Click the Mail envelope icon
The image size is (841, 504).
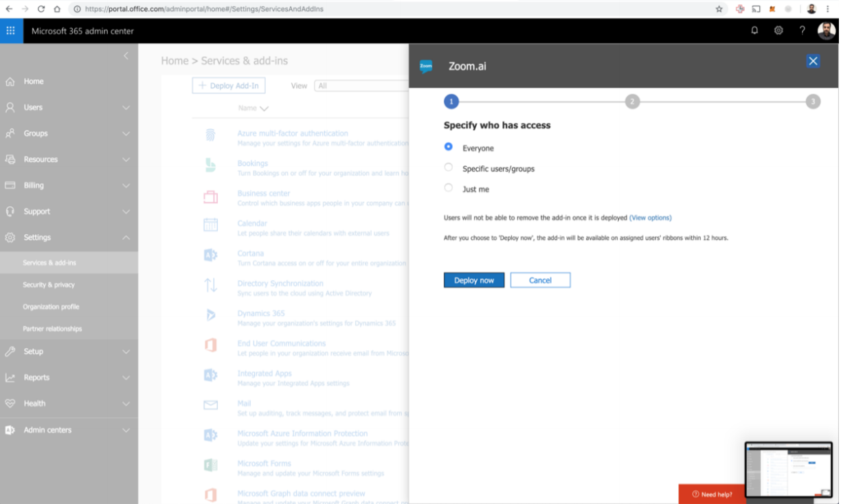[x=210, y=404]
